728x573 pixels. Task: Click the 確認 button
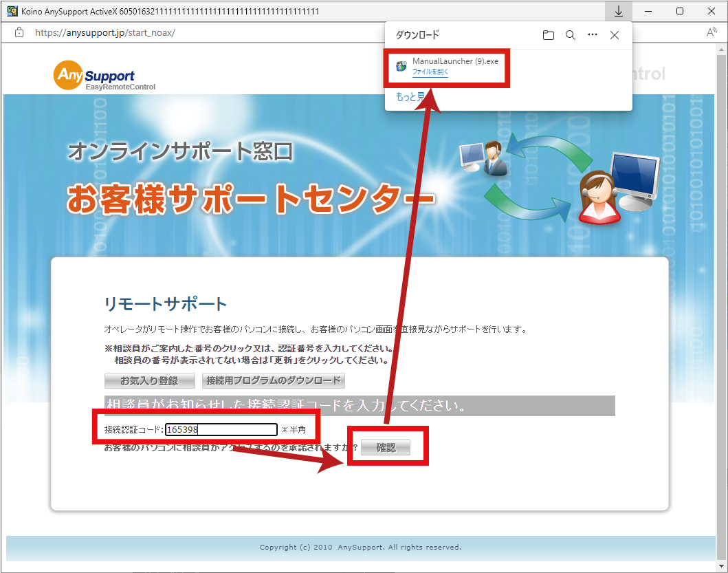[x=386, y=448]
